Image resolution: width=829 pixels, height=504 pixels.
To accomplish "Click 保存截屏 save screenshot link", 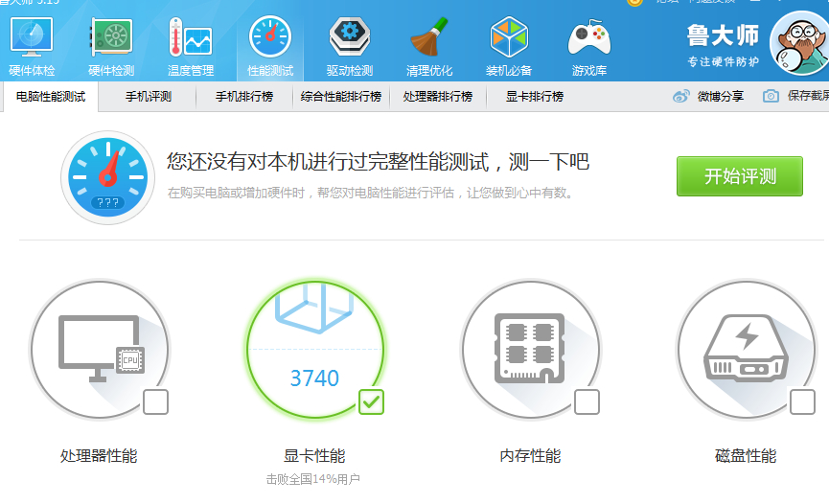I will pyautogui.click(x=808, y=96).
